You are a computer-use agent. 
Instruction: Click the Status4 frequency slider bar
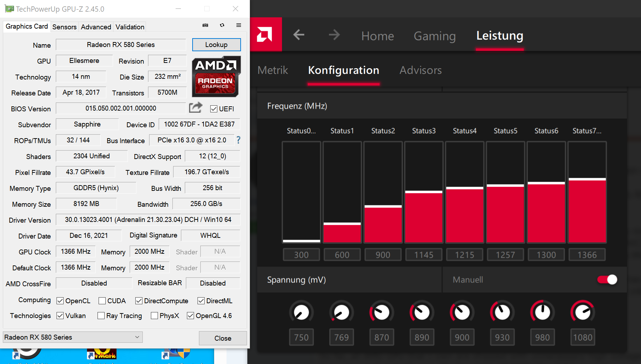tap(465, 192)
